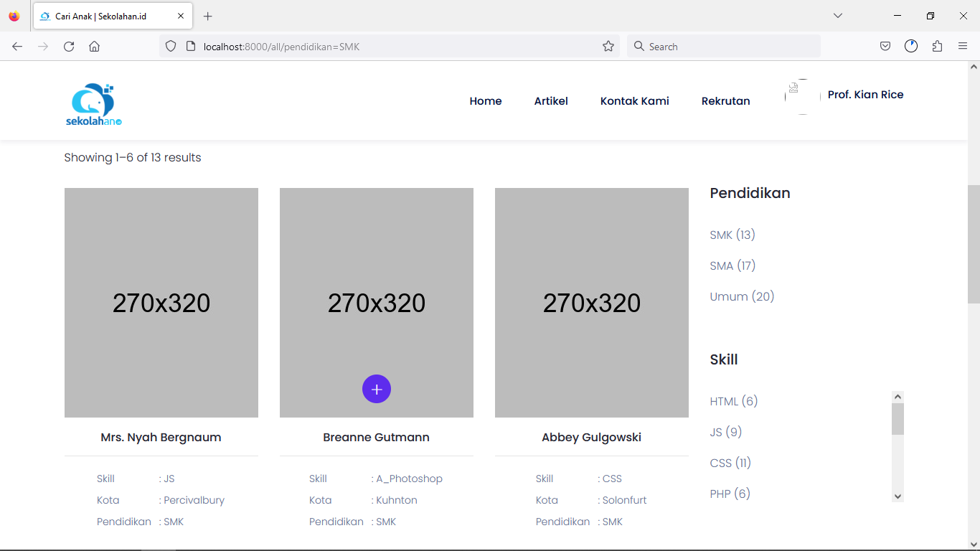This screenshot has height=551, width=980.
Task: Click the purple plus icon on Breanne's card
Action: tap(377, 389)
